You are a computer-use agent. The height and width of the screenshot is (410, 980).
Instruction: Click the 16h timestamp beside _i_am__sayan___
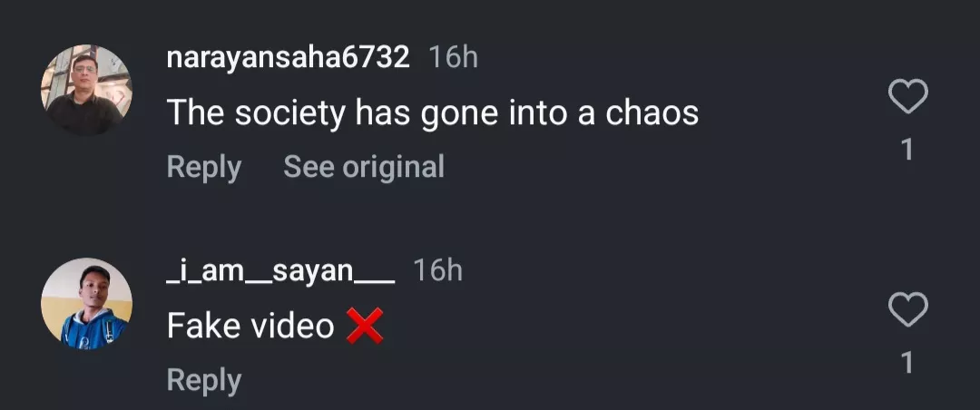(437, 270)
